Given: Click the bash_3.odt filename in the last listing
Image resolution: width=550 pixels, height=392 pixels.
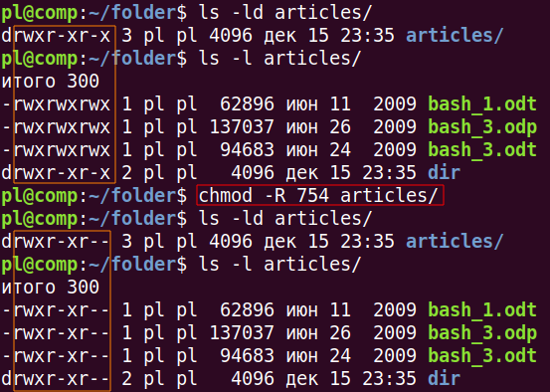Looking at the screenshot, I should point(482,355).
